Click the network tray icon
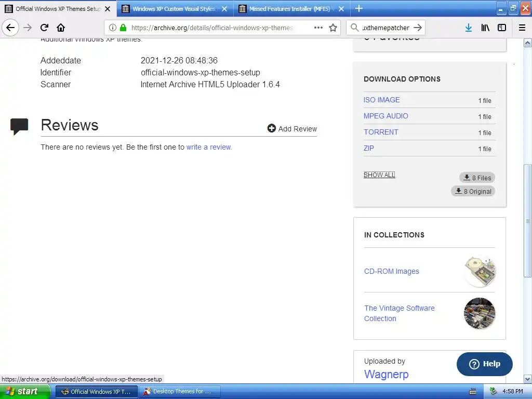 tap(493, 391)
